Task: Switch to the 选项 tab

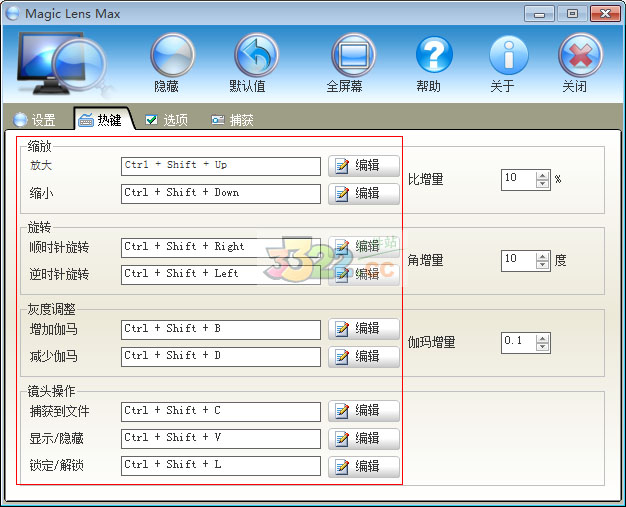Action: tap(167, 119)
